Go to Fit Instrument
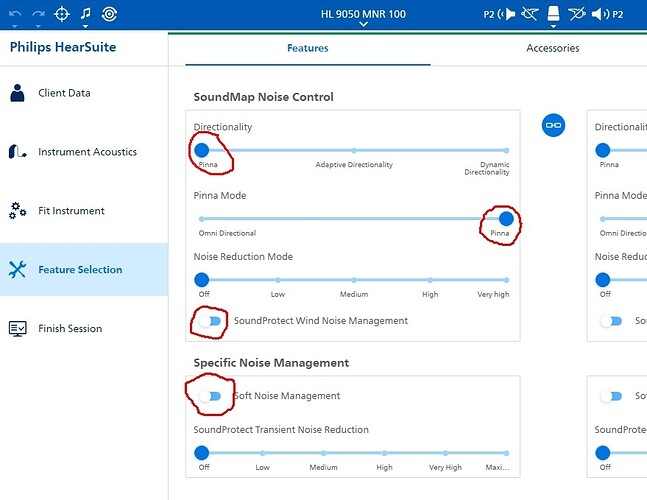Viewport: 647px width, 500px height. (84, 210)
